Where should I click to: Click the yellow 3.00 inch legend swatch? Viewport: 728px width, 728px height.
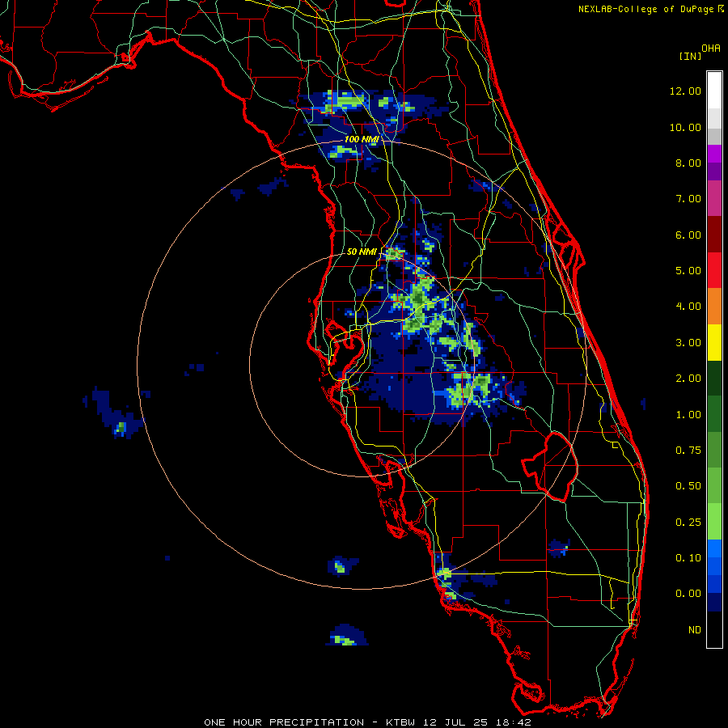[714, 342]
